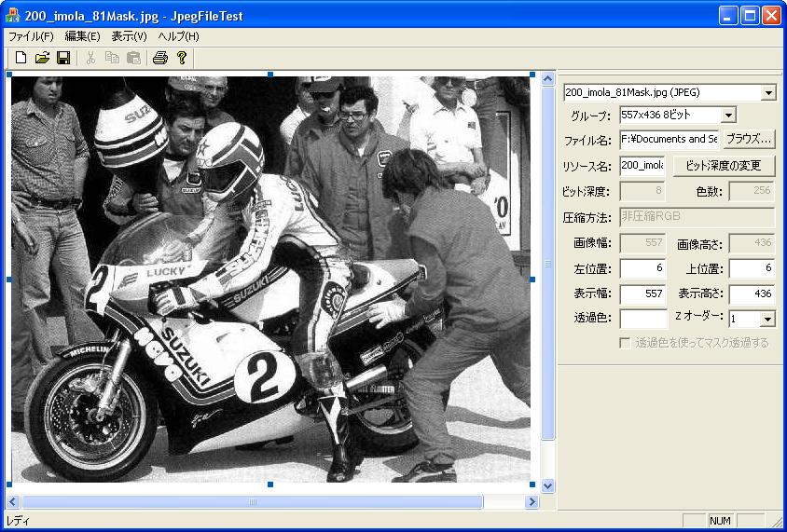Open the 編集(E) menu
The image size is (787, 532).
(x=82, y=36)
